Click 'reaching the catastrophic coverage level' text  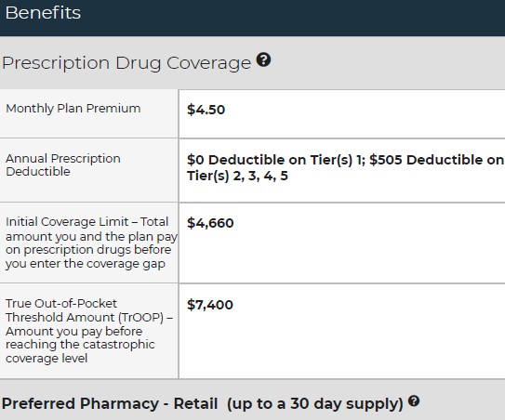click(x=80, y=351)
